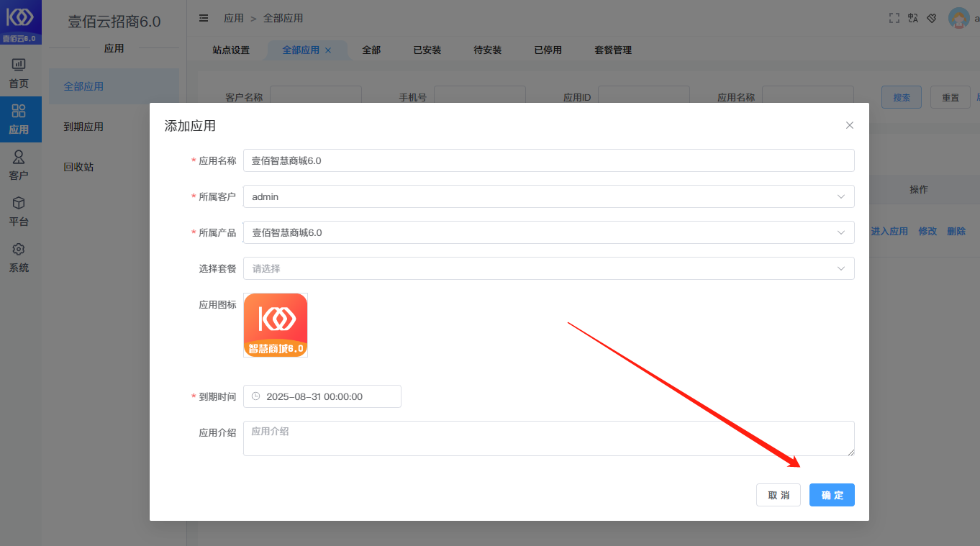Click the 所属产品 dropdown arrow
Image resolution: width=980 pixels, height=546 pixels.
pyautogui.click(x=841, y=232)
